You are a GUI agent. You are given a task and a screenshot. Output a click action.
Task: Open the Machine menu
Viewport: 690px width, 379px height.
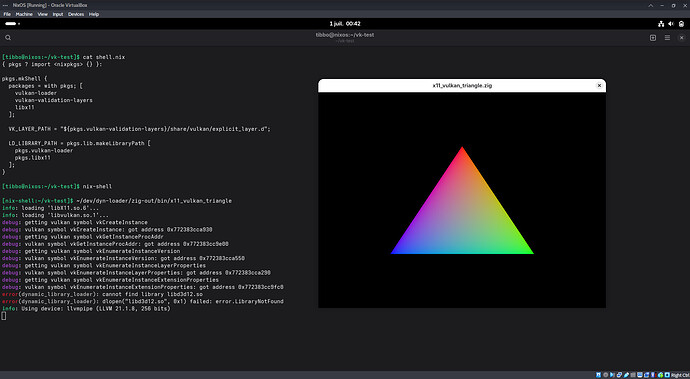tap(24, 14)
